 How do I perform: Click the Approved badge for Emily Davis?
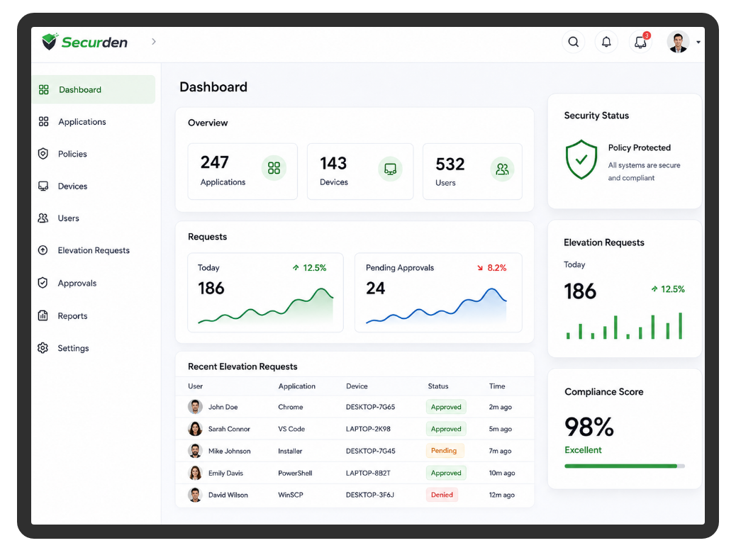[x=446, y=473]
